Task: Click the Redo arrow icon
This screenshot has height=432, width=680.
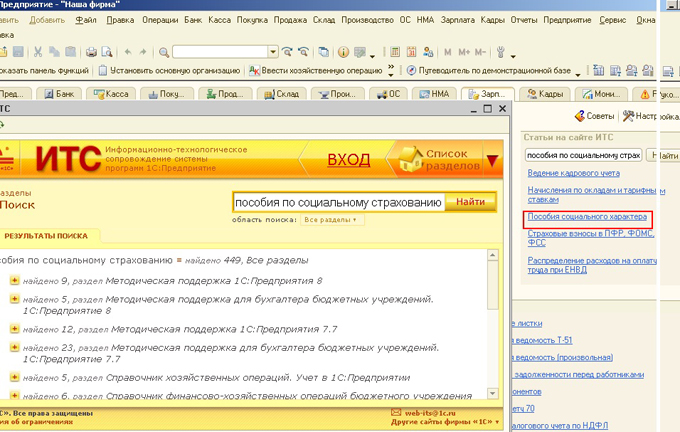Action: (143, 52)
